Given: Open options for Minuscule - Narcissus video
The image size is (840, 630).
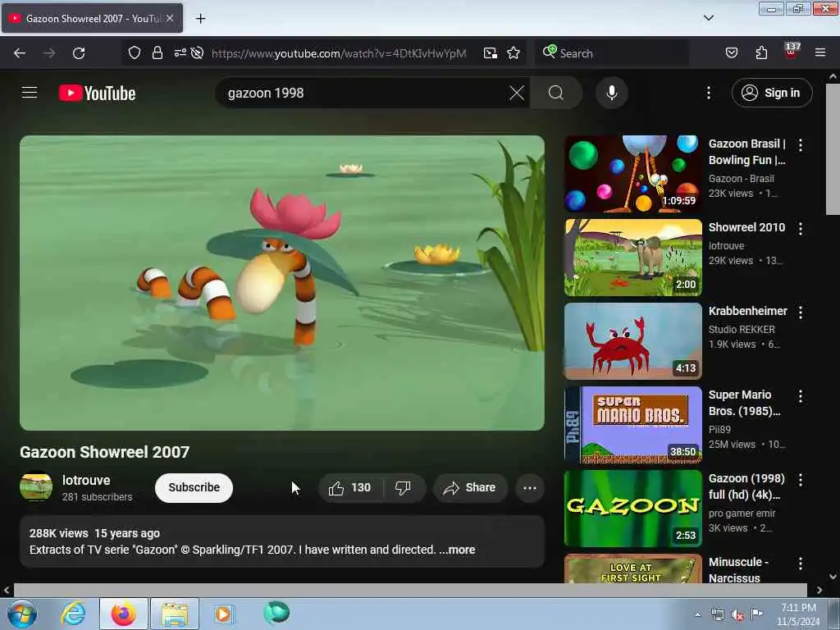Looking at the screenshot, I should click(x=801, y=564).
